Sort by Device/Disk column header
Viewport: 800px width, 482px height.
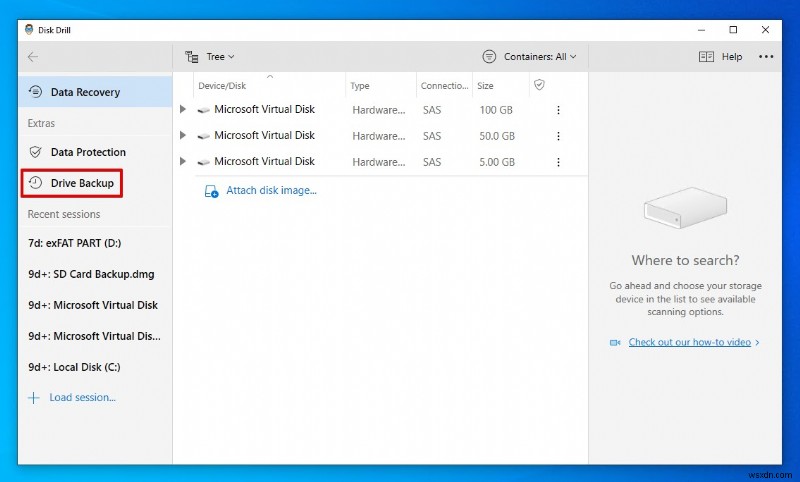click(x=269, y=86)
